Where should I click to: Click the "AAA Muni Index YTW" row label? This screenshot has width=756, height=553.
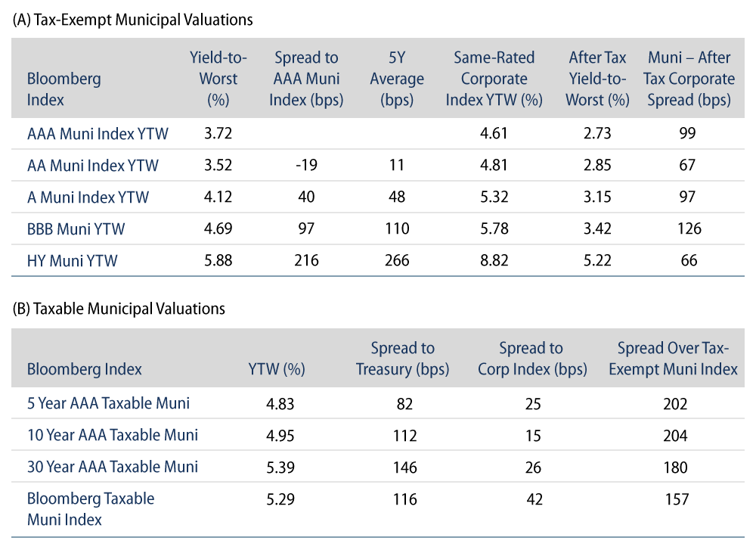click(x=98, y=134)
